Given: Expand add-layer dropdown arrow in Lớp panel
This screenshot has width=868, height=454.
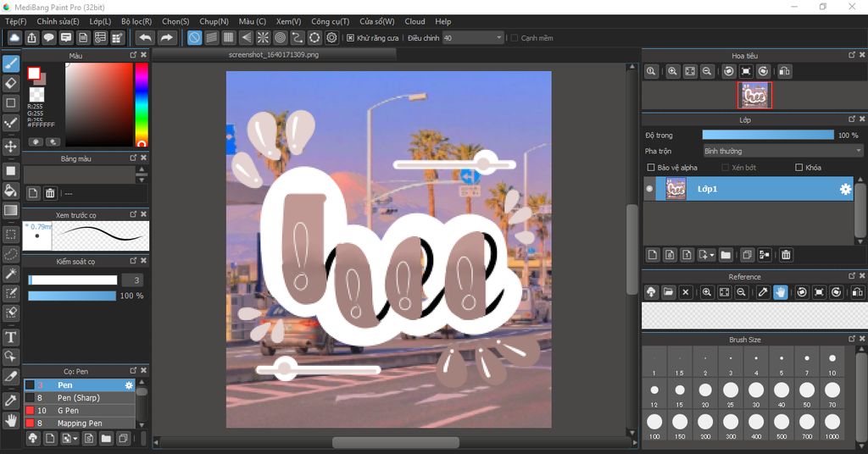Looking at the screenshot, I should pyautogui.click(x=712, y=255).
